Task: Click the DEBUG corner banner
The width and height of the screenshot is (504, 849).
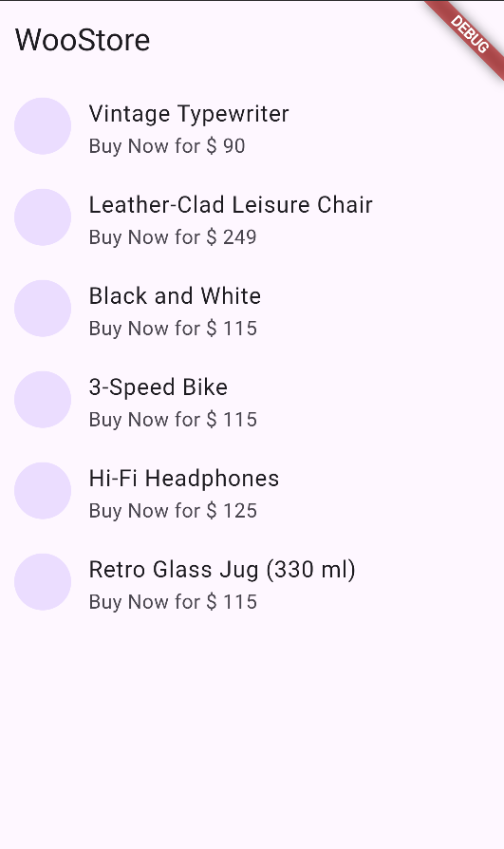Action: [x=469, y=35]
